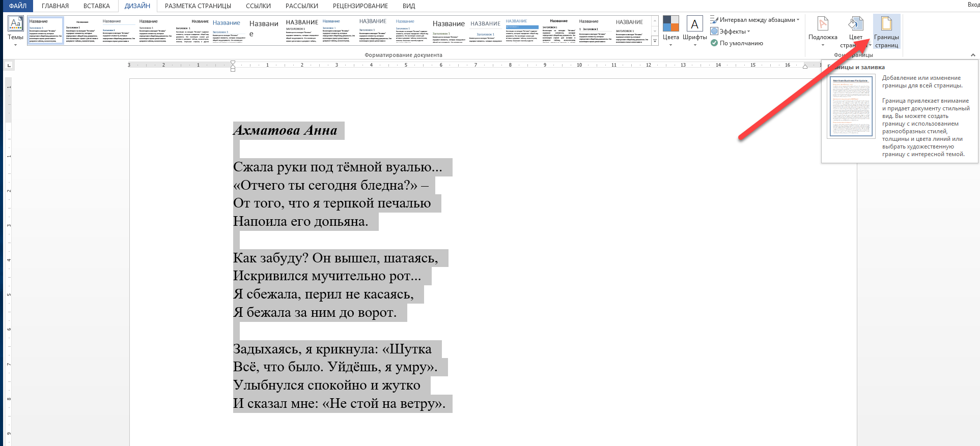Choose the last style set in the gallery row
The image size is (980, 446).
click(632, 31)
